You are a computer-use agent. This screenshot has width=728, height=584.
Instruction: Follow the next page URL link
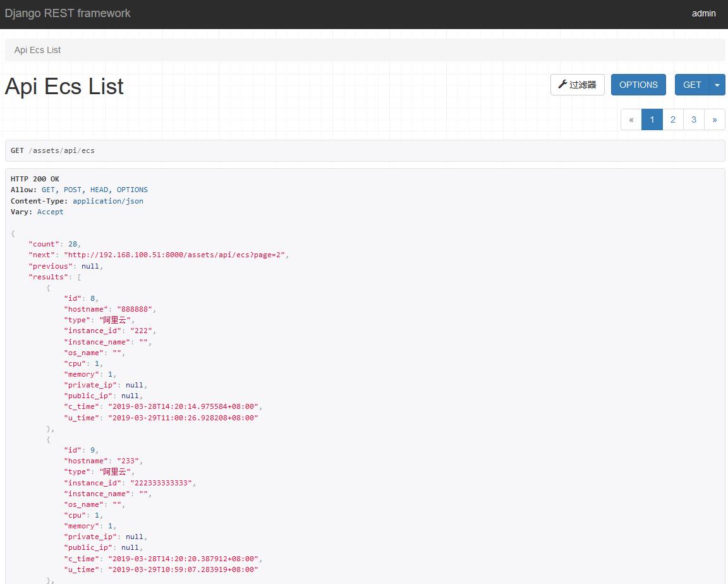click(x=174, y=255)
